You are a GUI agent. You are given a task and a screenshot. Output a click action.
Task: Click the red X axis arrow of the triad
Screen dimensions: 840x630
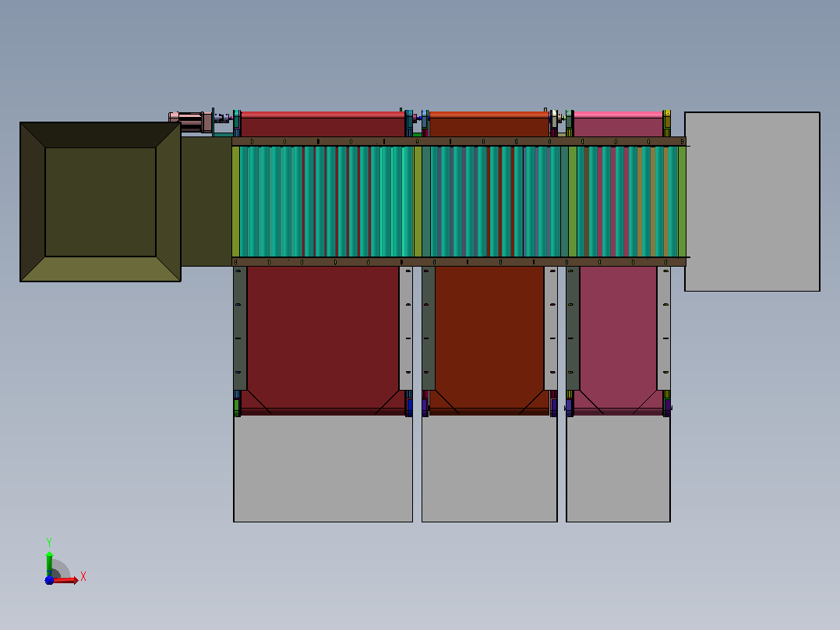(65, 580)
